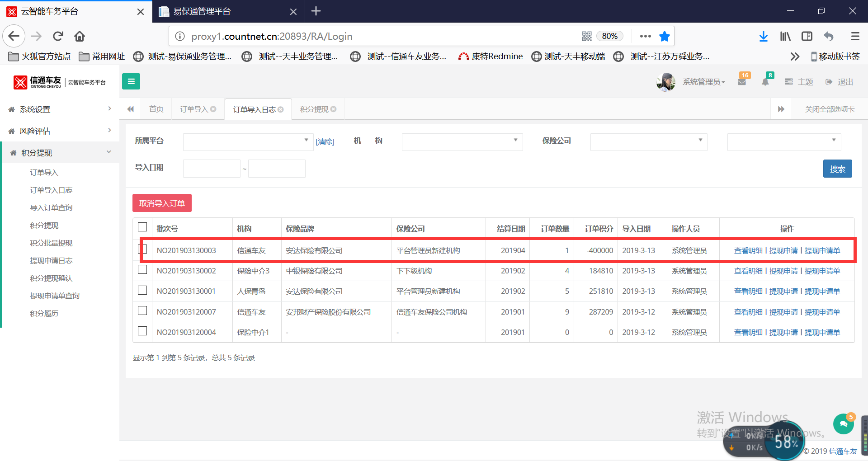This screenshot has height=461, width=868.
Task: Open the 所属平台 dropdown
Action: pos(247,141)
